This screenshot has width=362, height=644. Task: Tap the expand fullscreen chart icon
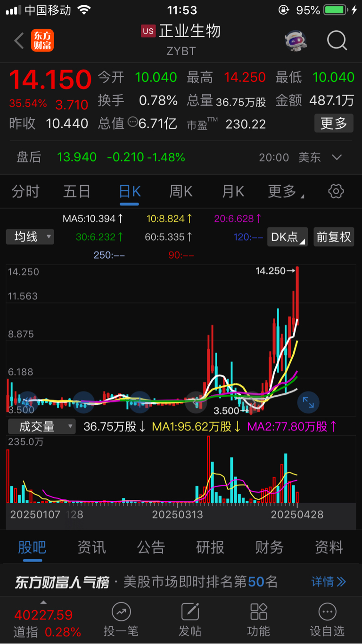[308, 402]
